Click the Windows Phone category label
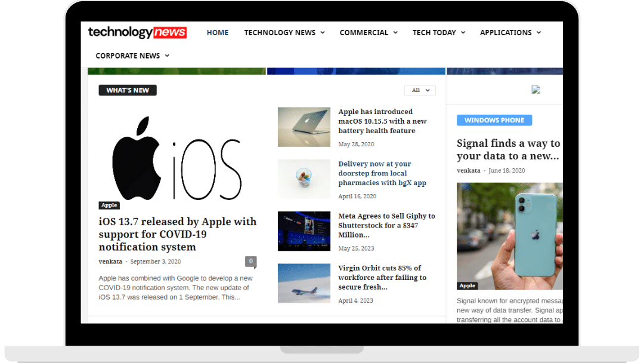This screenshot has height=363, width=644. click(x=494, y=120)
